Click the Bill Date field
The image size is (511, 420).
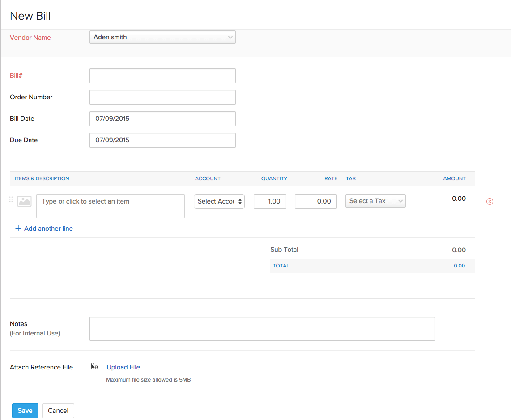[162, 119]
